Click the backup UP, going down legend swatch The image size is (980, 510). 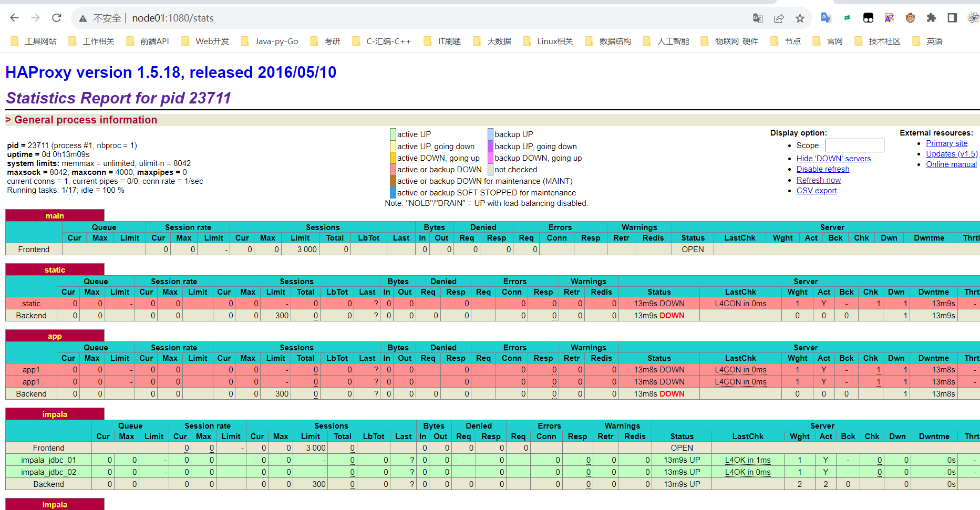490,147
